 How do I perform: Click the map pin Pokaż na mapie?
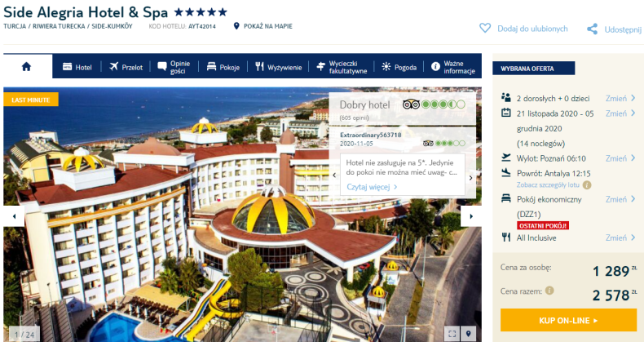click(236, 26)
